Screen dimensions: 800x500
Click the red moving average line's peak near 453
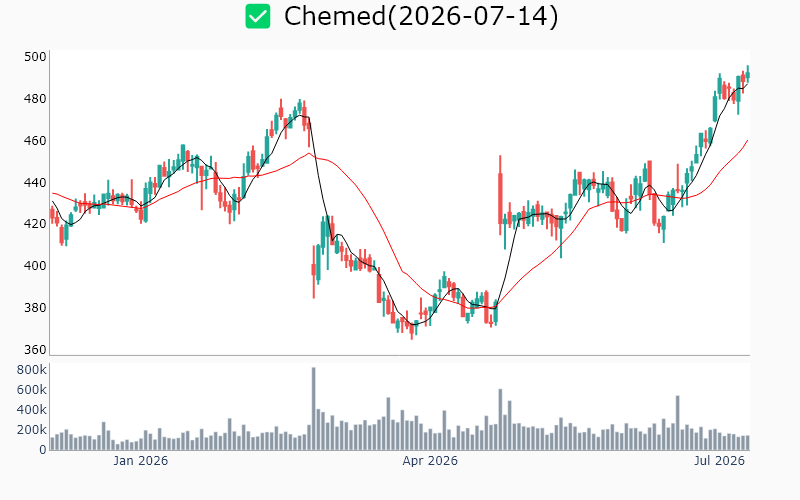[309, 153]
